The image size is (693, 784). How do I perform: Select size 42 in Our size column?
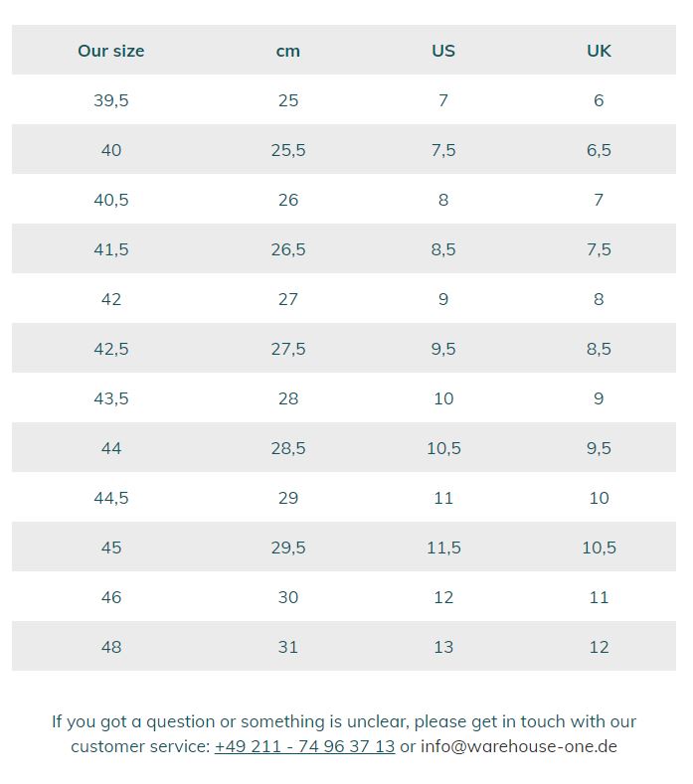[x=111, y=299]
